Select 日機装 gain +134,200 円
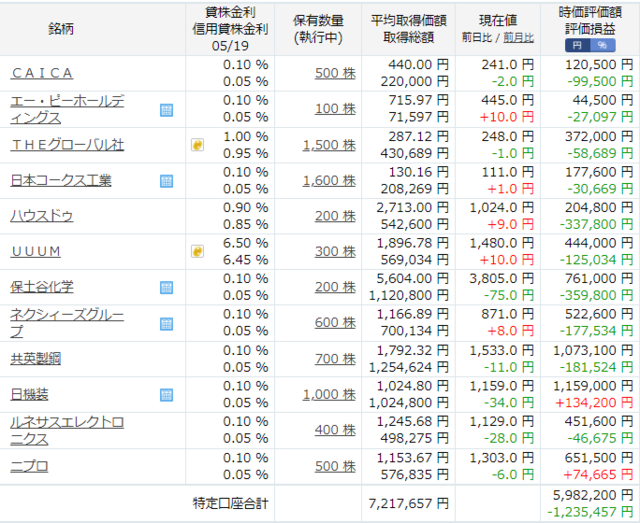This screenshot has height=523, width=640. (x=594, y=403)
